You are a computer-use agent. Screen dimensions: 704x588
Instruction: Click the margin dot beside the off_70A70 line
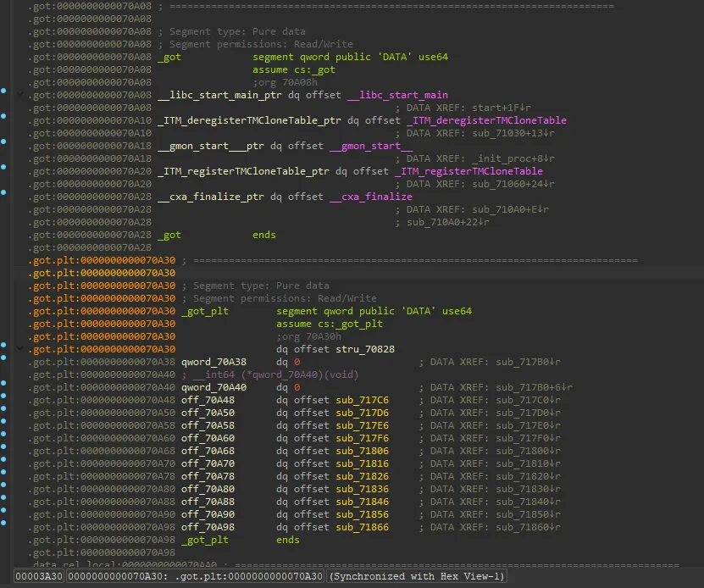point(3,459)
